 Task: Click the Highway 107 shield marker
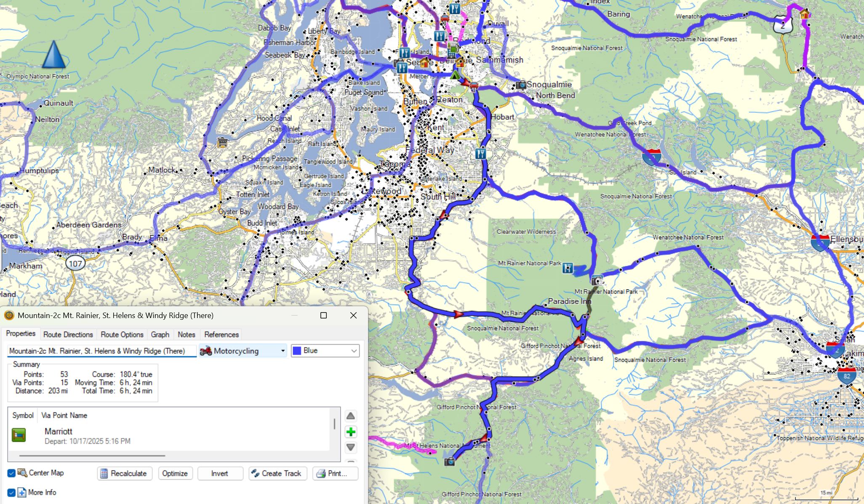pyautogui.click(x=75, y=264)
